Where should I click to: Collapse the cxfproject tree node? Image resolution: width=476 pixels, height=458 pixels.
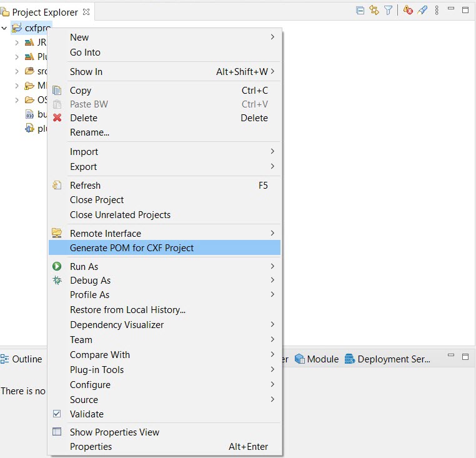point(5,28)
